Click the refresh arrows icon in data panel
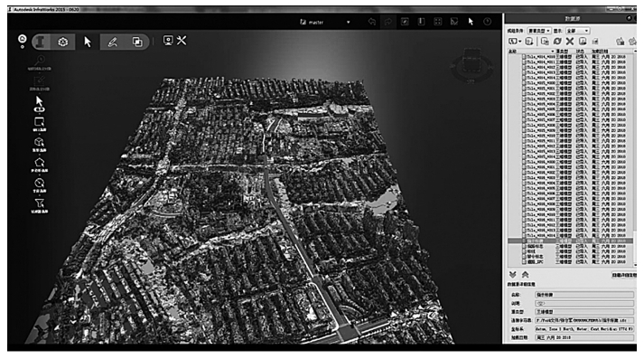The image size is (644, 359). pos(557,41)
